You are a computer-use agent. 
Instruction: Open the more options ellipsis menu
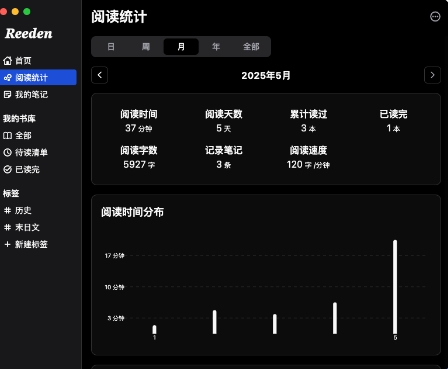(435, 16)
